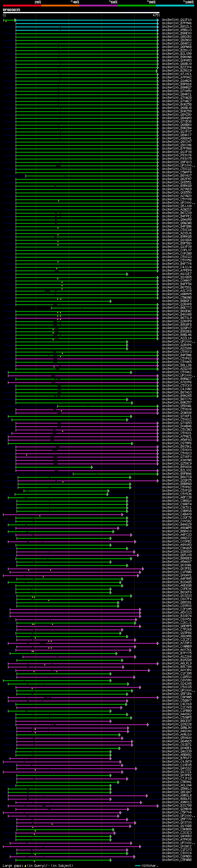Select the UniRef100_C1B5S0 label
197x868 pixels.
point(176,677)
